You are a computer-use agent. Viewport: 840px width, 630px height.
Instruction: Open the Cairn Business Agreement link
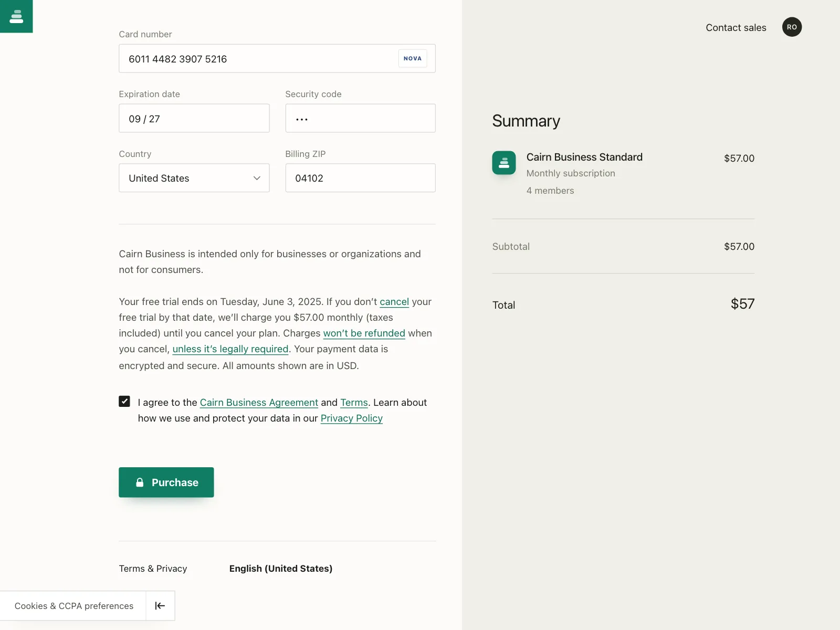[x=259, y=403]
